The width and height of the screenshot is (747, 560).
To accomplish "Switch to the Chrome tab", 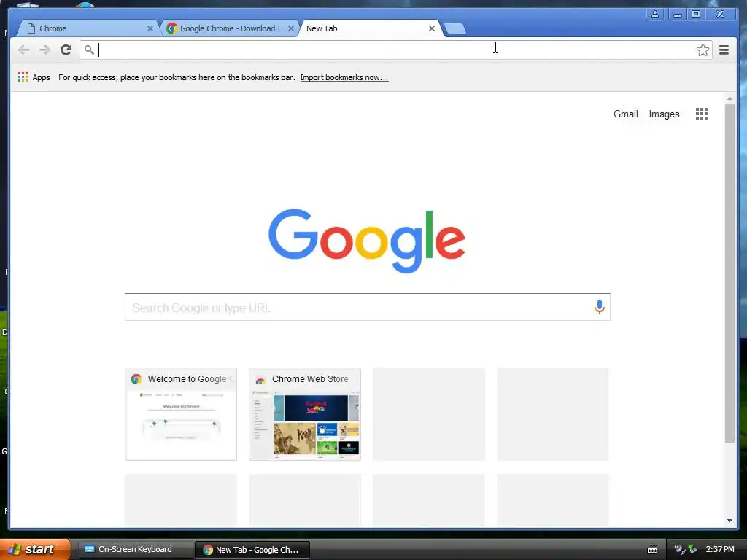I will click(88, 28).
